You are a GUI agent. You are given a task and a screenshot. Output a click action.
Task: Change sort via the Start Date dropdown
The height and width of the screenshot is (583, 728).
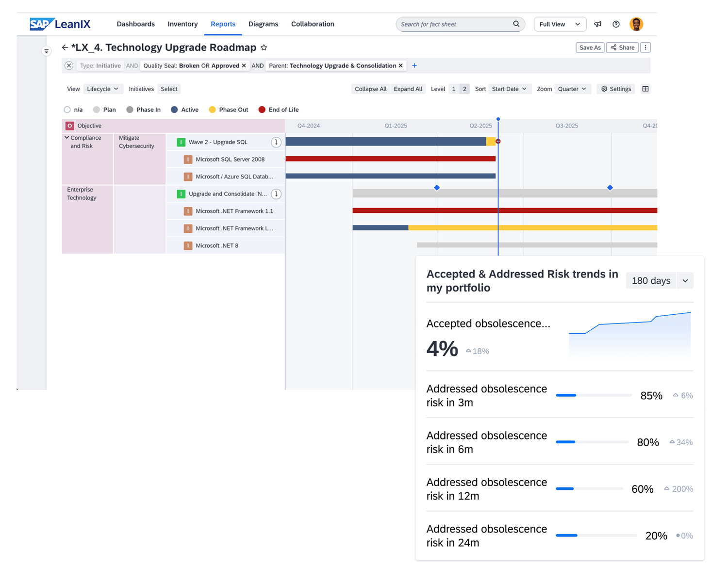pyautogui.click(x=510, y=89)
